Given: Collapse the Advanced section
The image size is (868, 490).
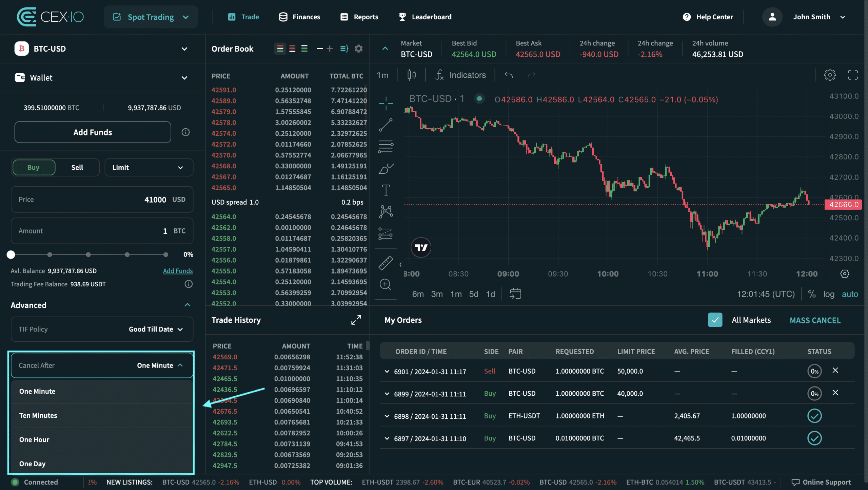Looking at the screenshot, I should pos(187,305).
